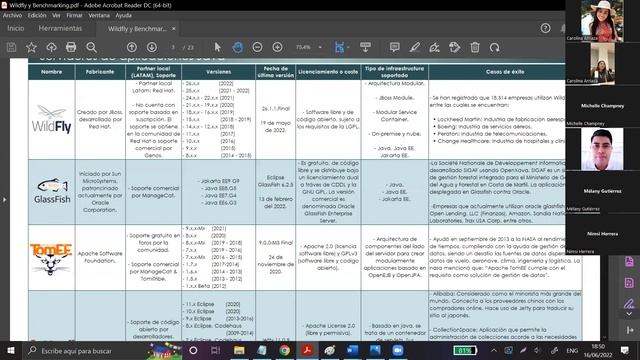Image resolution: width=640 pixels, height=360 pixels.
Task: Click the GlassFish logo in the table
Action: pos(52,191)
